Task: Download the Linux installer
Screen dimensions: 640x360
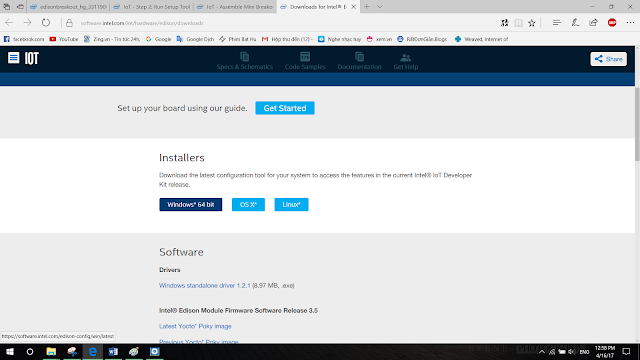Action: pyautogui.click(x=291, y=204)
